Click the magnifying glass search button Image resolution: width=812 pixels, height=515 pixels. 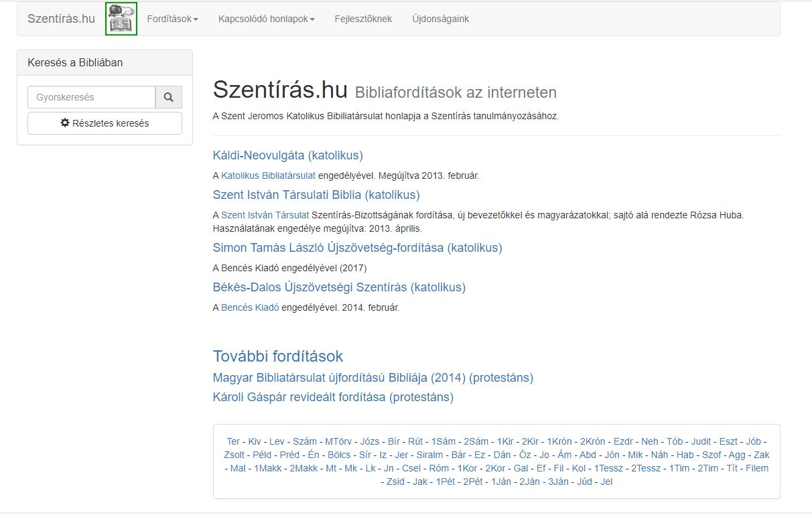pos(168,97)
